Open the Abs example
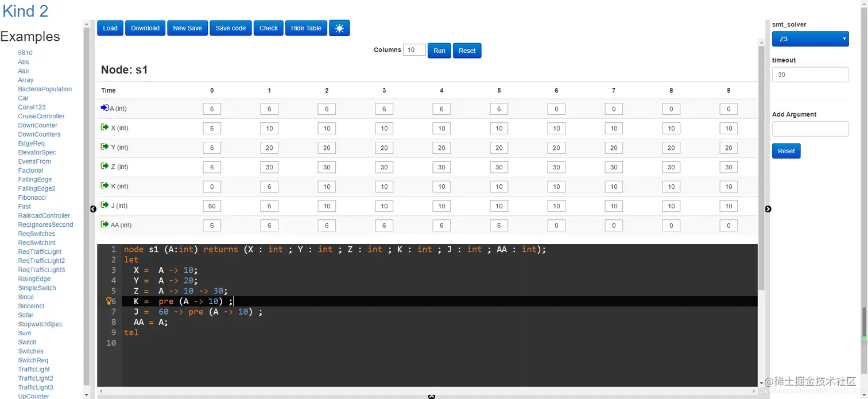The width and height of the screenshot is (868, 399). point(24,62)
